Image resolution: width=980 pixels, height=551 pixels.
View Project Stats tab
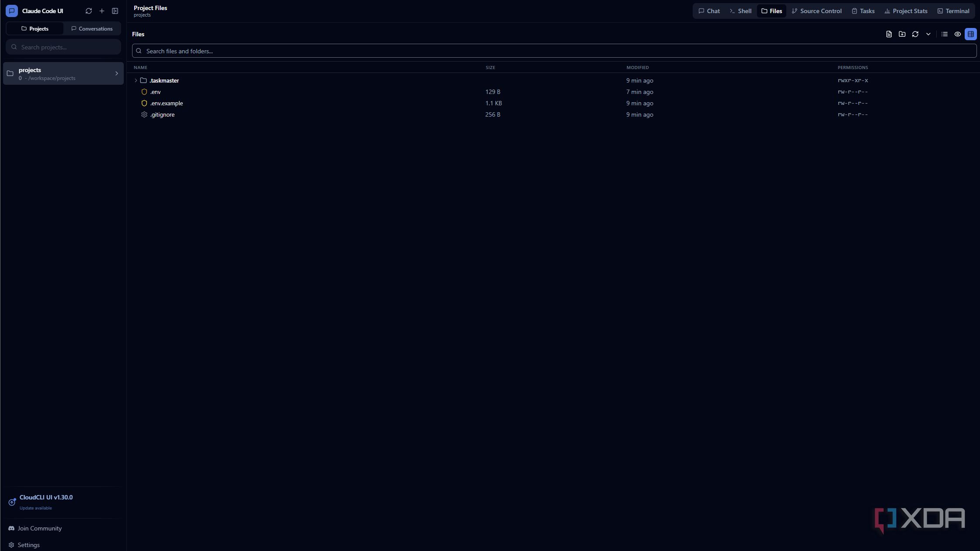coord(906,11)
